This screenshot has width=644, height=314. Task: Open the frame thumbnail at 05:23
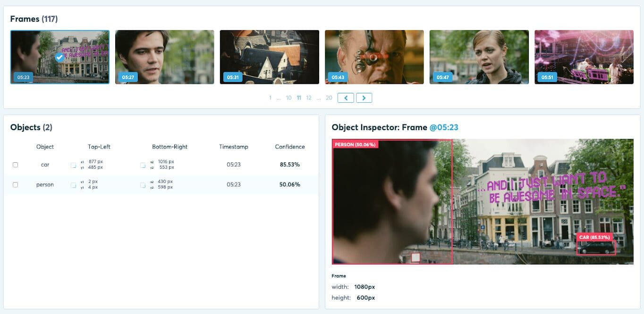[x=60, y=57]
